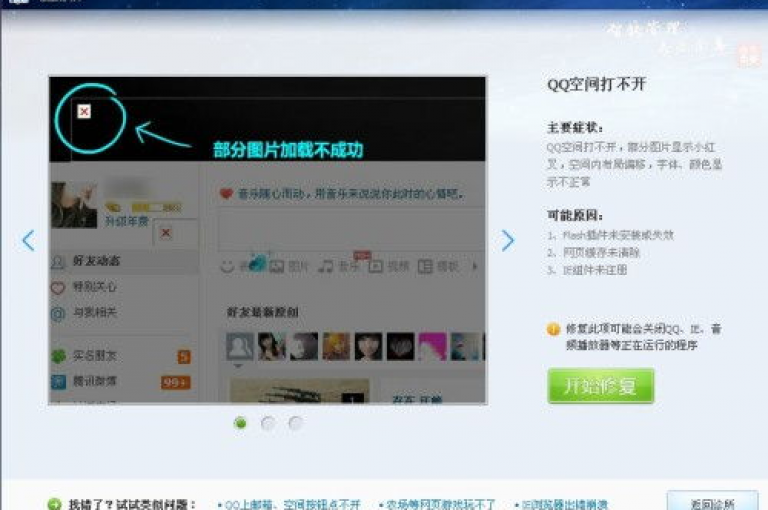768x510 pixels.
Task: Go to the previous slide with left arrow
Action: coord(28,241)
